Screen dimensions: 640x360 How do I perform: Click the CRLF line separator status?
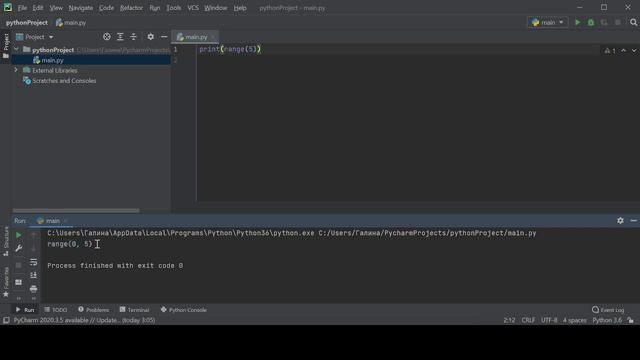pyautogui.click(x=528, y=320)
